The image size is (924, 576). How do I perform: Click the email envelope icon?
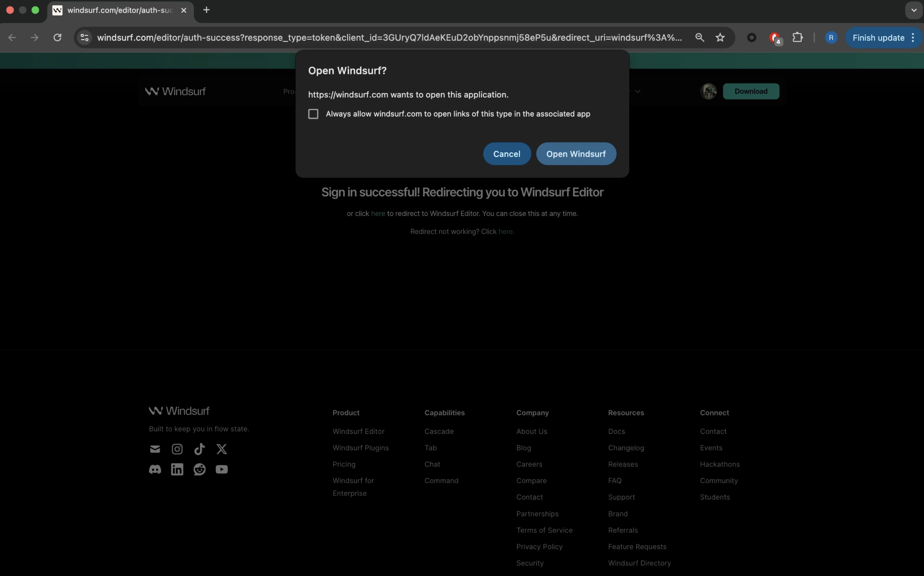point(155,449)
